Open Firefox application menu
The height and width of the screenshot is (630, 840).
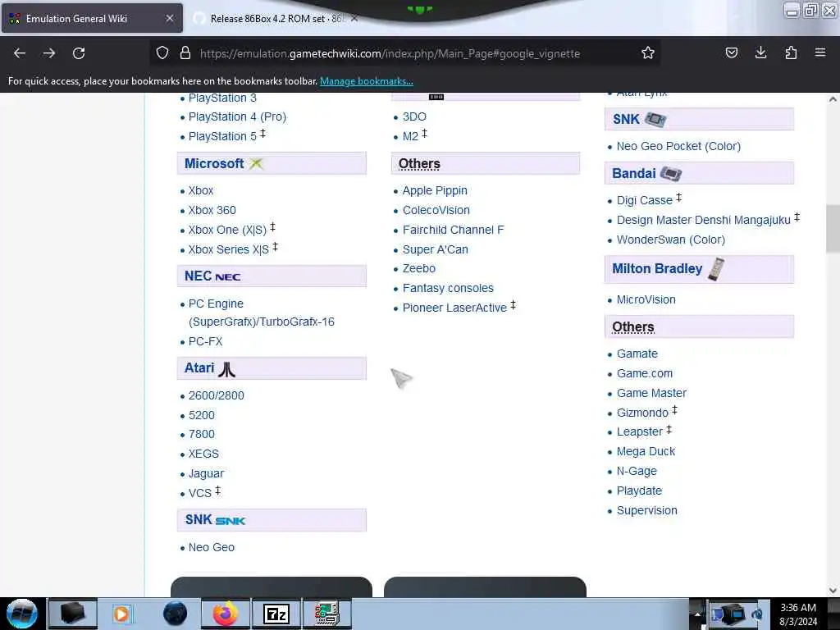819,52
